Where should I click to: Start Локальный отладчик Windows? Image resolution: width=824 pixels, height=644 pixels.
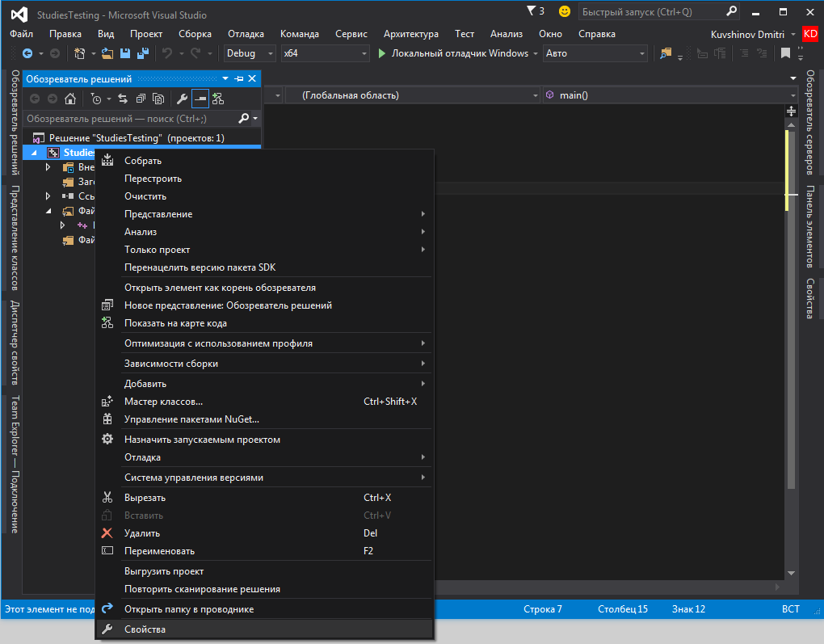(452, 53)
